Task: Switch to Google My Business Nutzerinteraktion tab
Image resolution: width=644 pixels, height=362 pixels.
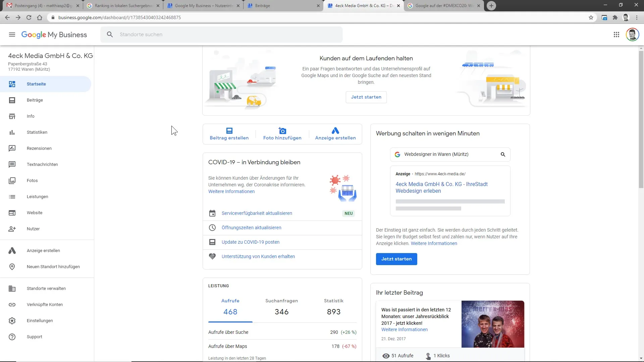Action: coord(203,6)
